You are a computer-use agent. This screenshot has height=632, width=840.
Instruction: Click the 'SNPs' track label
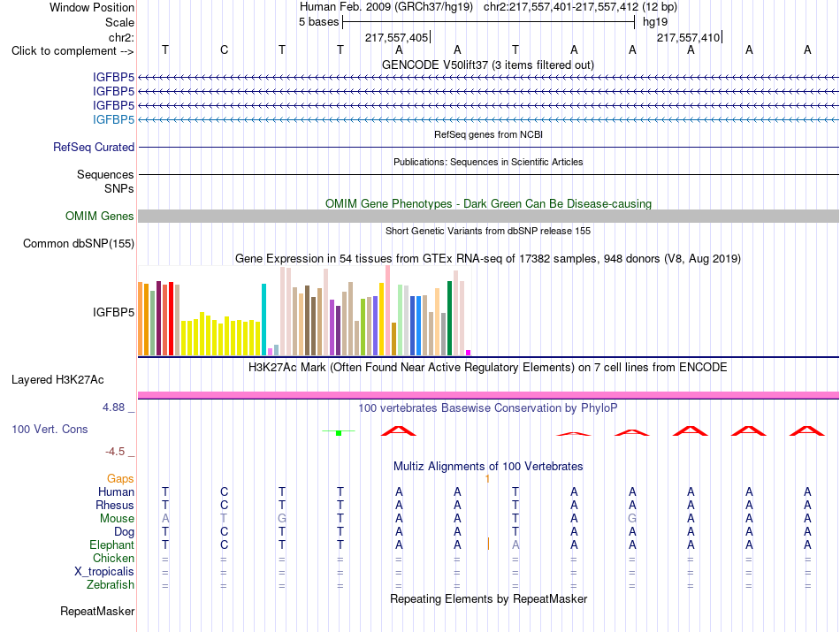pos(119,188)
